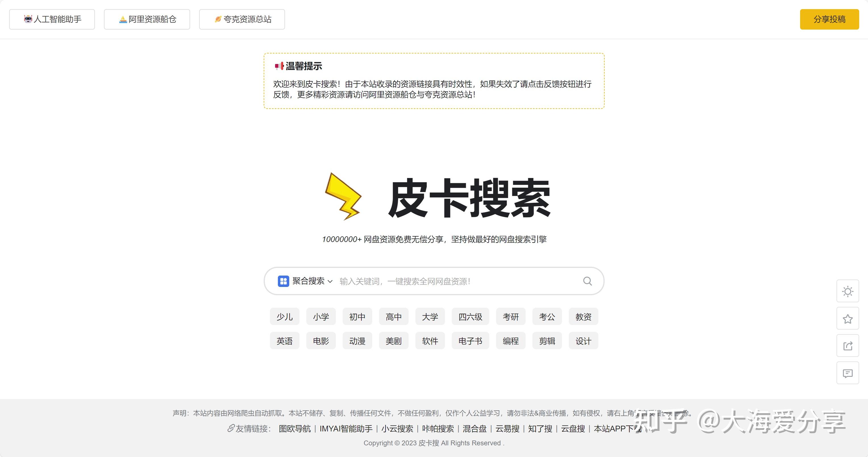Open the 小云搜索 footer link

pyautogui.click(x=397, y=429)
